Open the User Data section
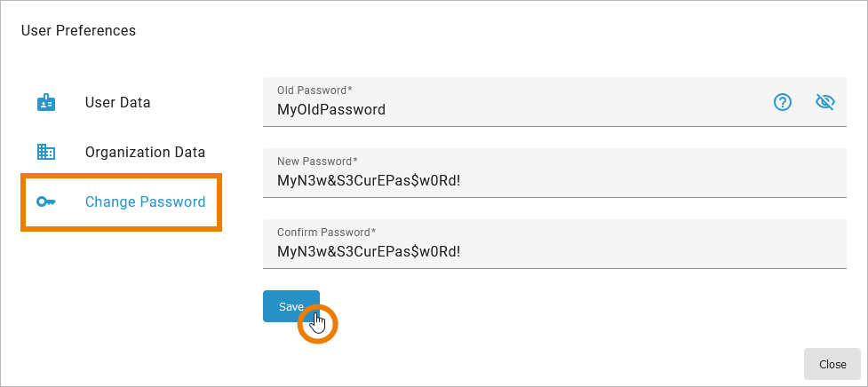This screenshot has width=868, height=387. [x=117, y=103]
